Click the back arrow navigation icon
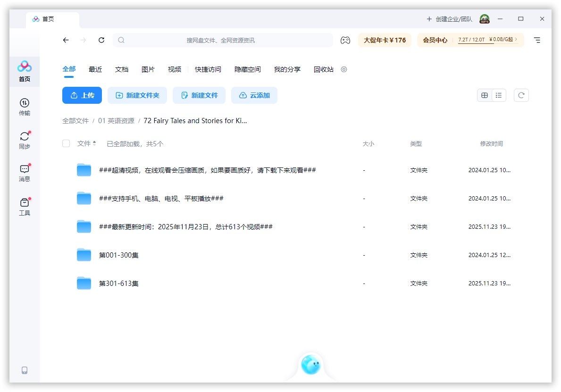The height and width of the screenshot is (392, 561). tap(66, 40)
